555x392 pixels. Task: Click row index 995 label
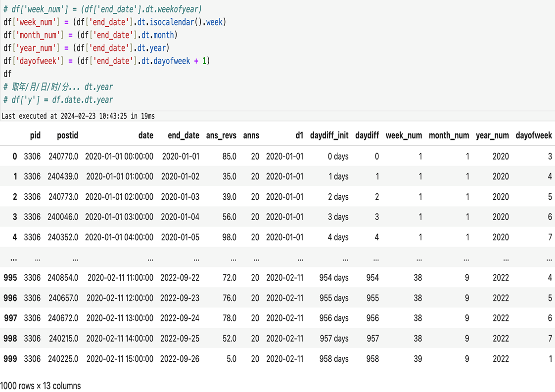[x=10, y=278]
